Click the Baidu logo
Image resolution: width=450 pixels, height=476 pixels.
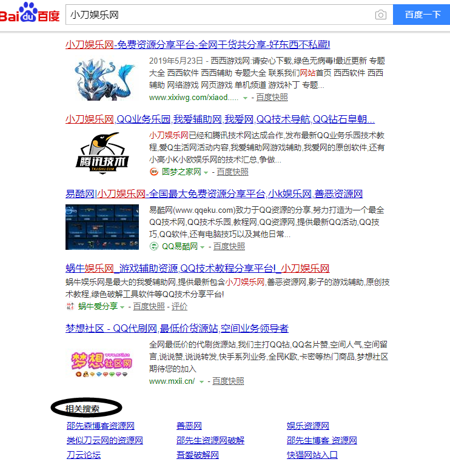coord(30,13)
